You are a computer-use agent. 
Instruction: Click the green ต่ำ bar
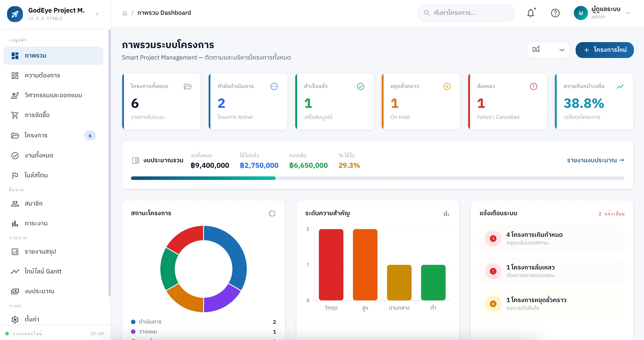[433, 282]
